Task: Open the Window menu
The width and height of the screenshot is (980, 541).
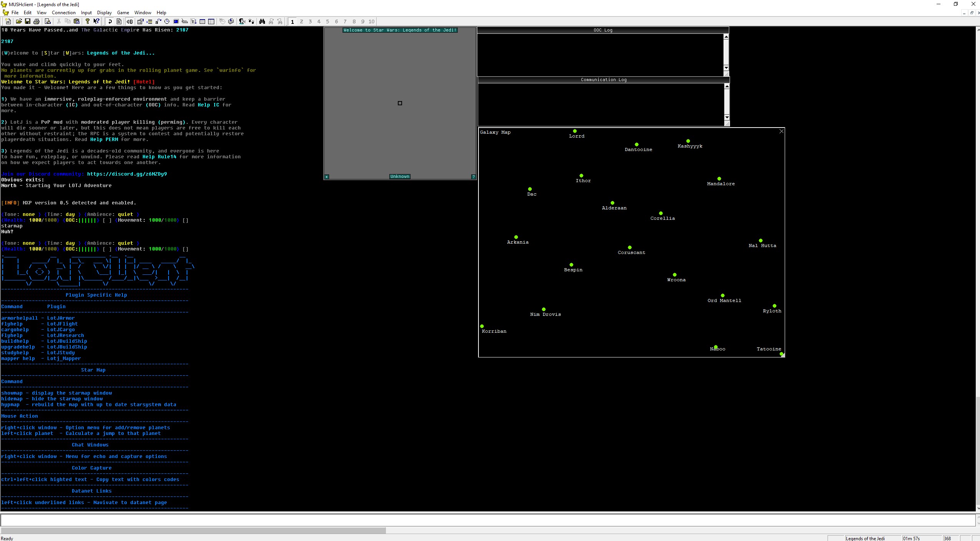Action: (143, 13)
